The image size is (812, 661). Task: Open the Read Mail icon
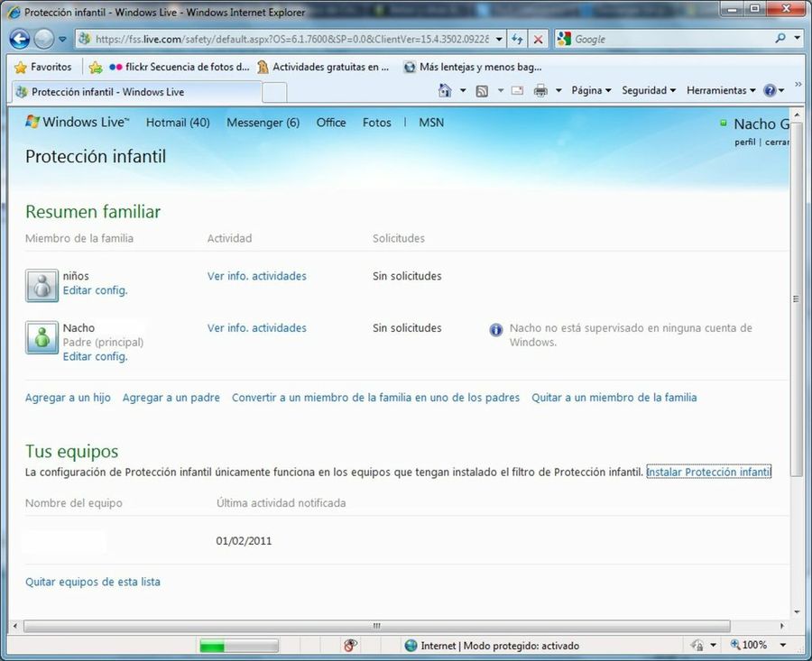point(516,90)
